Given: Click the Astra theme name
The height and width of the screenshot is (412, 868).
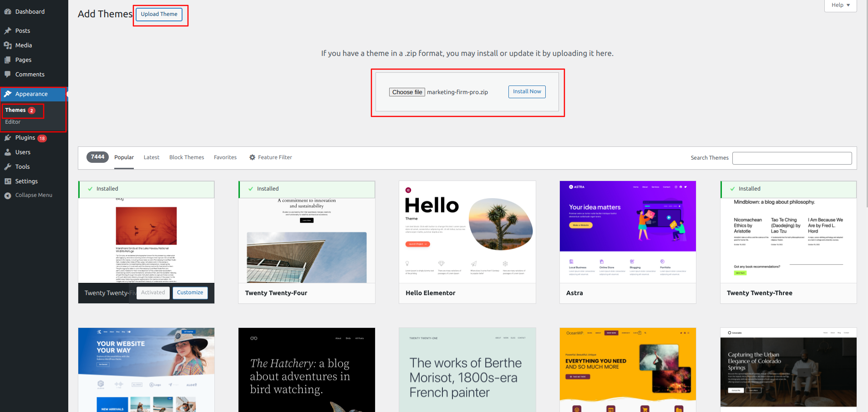Looking at the screenshot, I should (x=574, y=293).
